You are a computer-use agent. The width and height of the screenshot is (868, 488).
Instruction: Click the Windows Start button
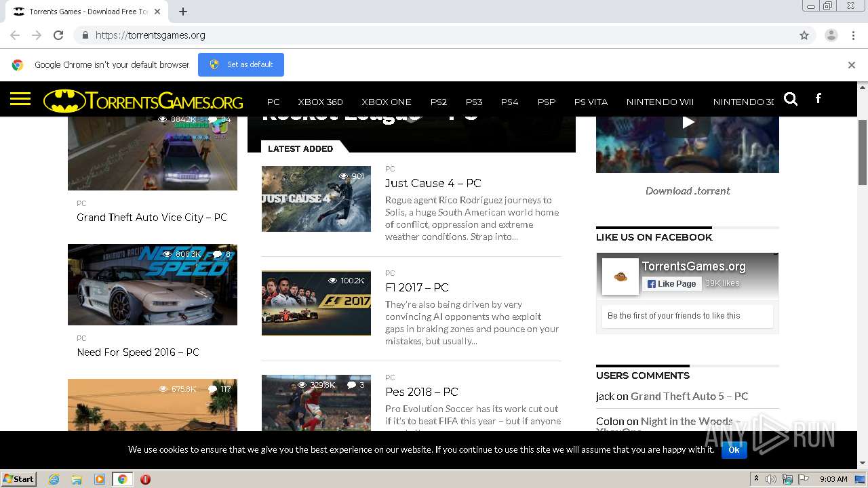19,479
